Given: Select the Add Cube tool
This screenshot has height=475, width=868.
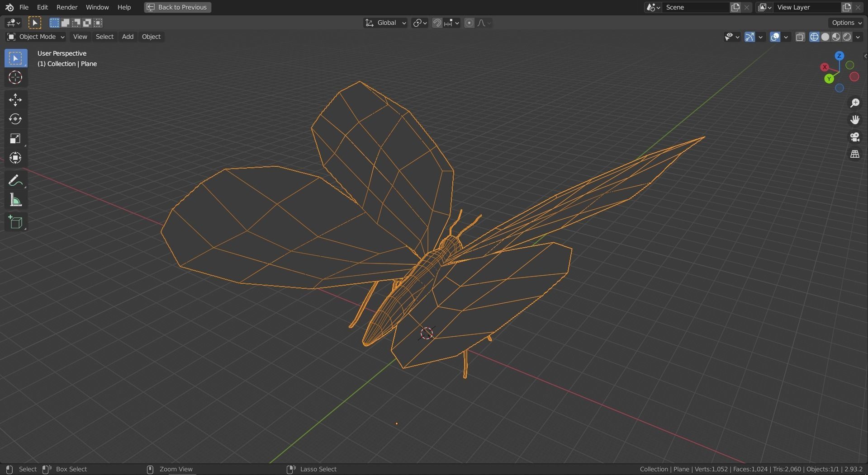Looking at the screenshot, I should point(15,221).
